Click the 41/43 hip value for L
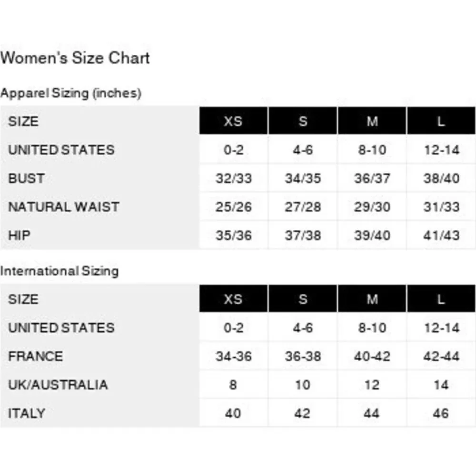The width and height of the screenshot is (476, 476). click(441, 235)
